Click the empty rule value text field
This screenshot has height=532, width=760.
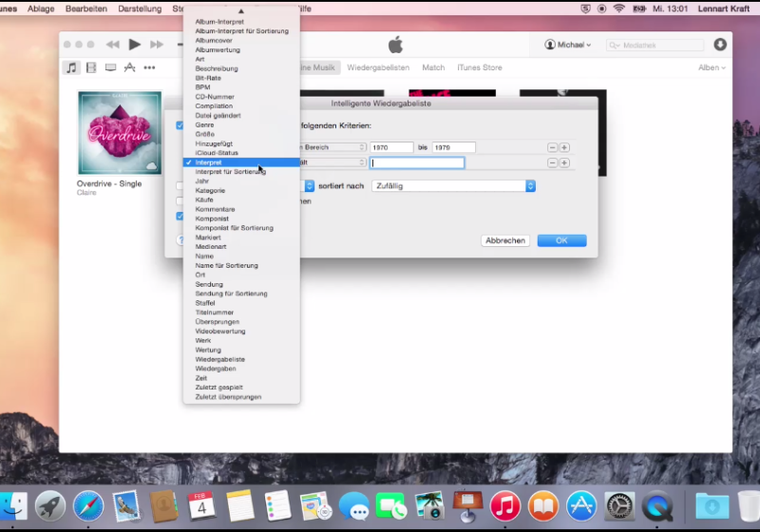point(417,163)
